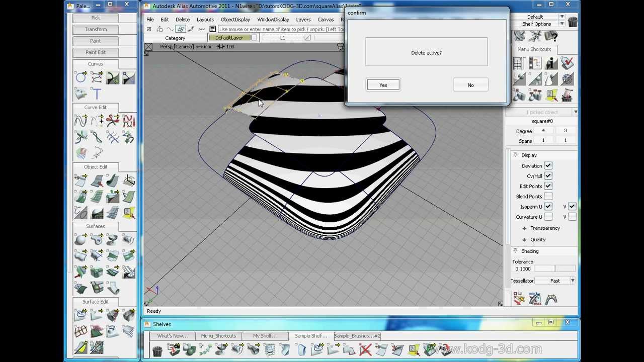This screenshot has height=362, width=644.
Task: Open the WindowDisplay menu
Action: click(x=273, y=20)
